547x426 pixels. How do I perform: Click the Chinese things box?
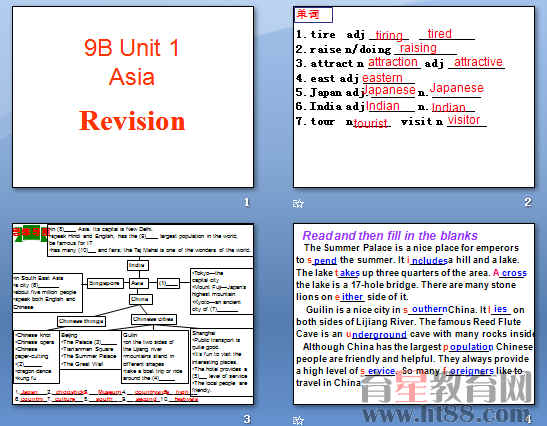tap(81, 321)
